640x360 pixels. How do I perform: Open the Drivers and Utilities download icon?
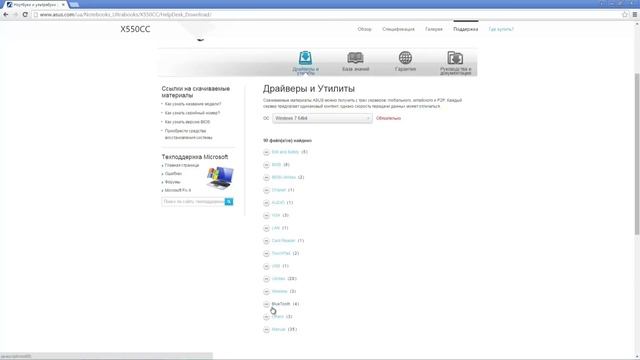pos(305,58)
